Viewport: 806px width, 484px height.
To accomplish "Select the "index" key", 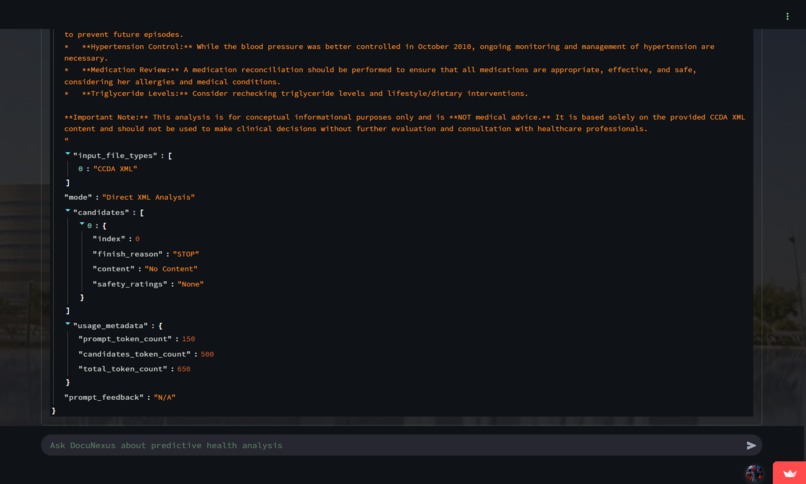I will 109,239.
